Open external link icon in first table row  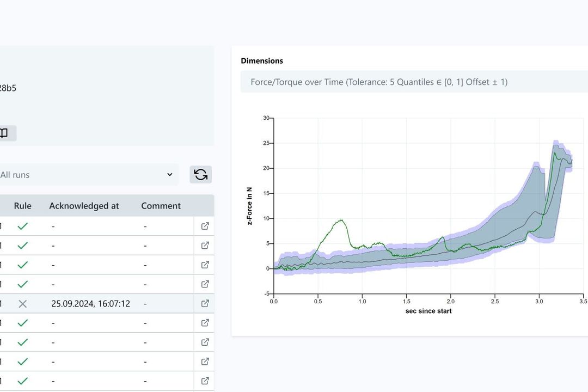[205, 226]
